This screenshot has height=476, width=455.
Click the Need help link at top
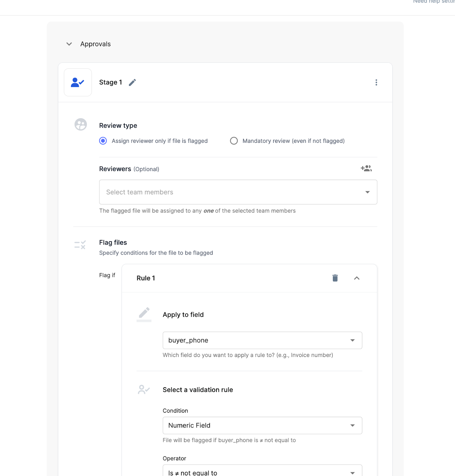click(433, 2)
